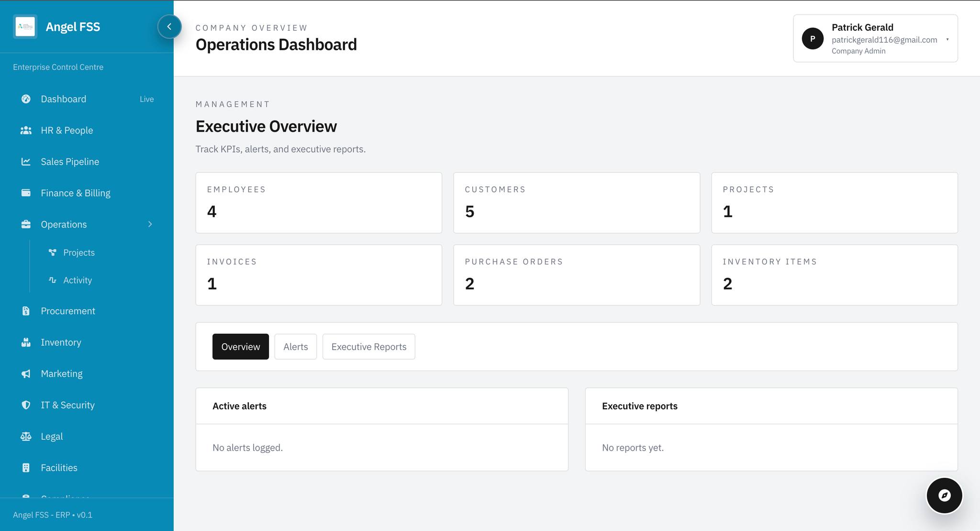980x531 pixels.
Task: Click the IT & Security shield icon
Action: [26, 405]
